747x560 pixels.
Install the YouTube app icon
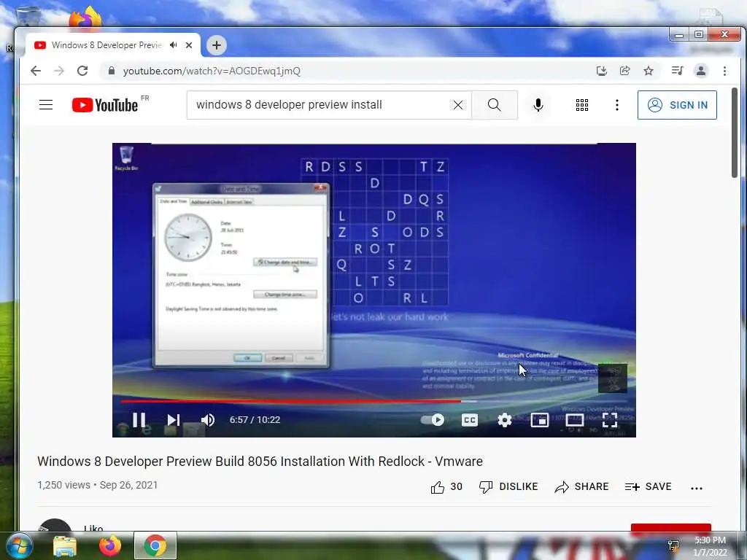coord(602,71)
